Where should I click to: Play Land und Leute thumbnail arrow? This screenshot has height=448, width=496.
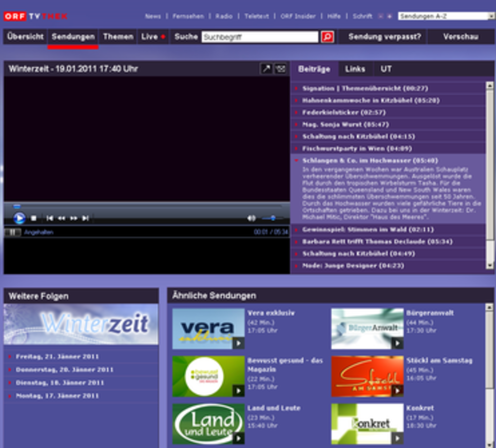[x=238, y=438]
